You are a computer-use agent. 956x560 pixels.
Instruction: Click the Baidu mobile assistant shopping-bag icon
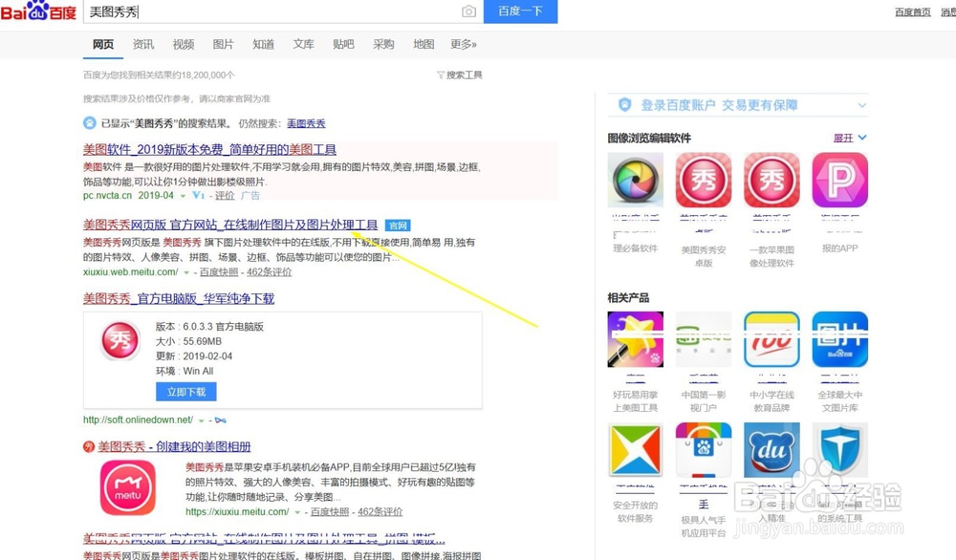(703, 449)
